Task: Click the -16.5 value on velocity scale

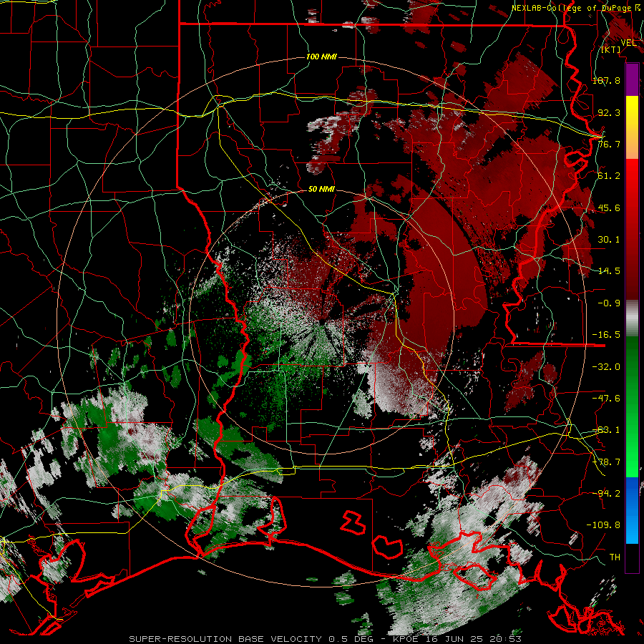Action: point(606,334)
